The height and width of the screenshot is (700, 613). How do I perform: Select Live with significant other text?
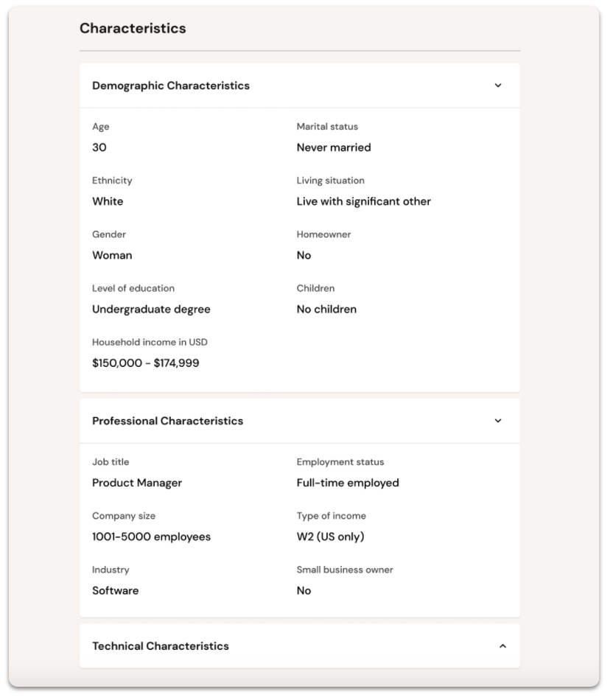point(363,201)
